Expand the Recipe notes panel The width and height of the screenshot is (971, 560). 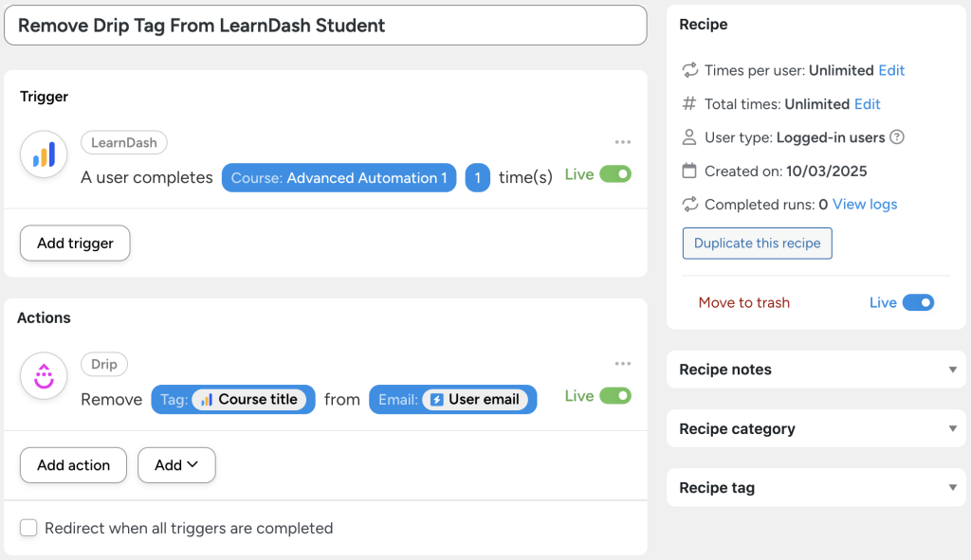tap(815, 369)
